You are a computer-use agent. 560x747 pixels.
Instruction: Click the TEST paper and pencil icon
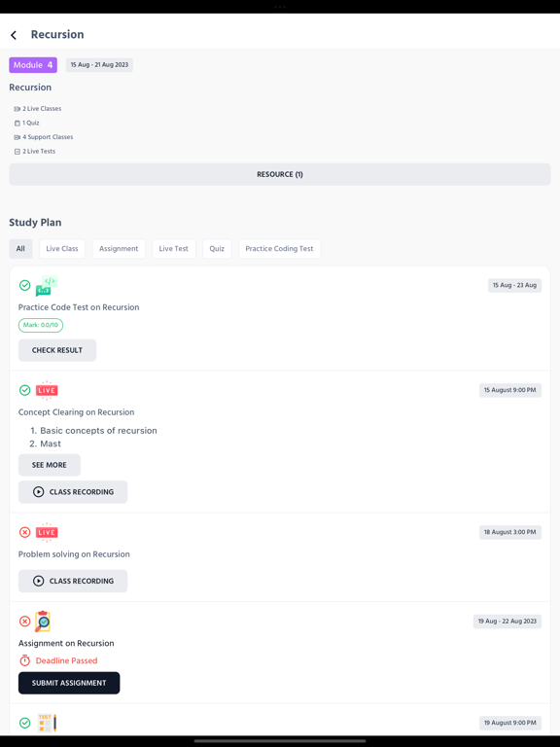47,723
